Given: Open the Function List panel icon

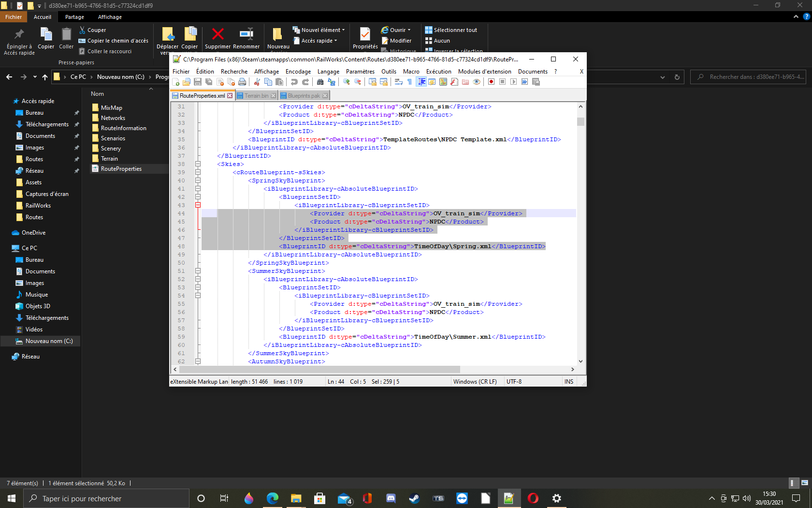Looking at the screenshot, I should point(454,82).
